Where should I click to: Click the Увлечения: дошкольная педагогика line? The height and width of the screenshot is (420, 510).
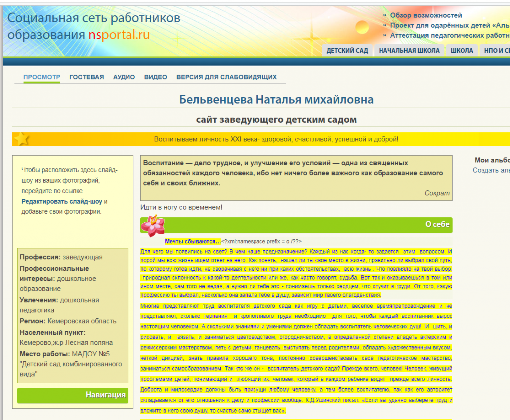tap(59, 305)
